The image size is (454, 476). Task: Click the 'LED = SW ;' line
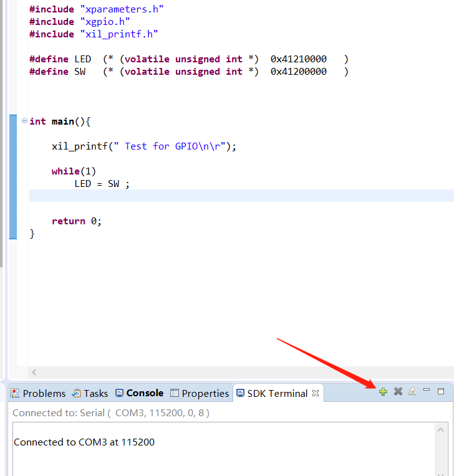click(102, 184)
